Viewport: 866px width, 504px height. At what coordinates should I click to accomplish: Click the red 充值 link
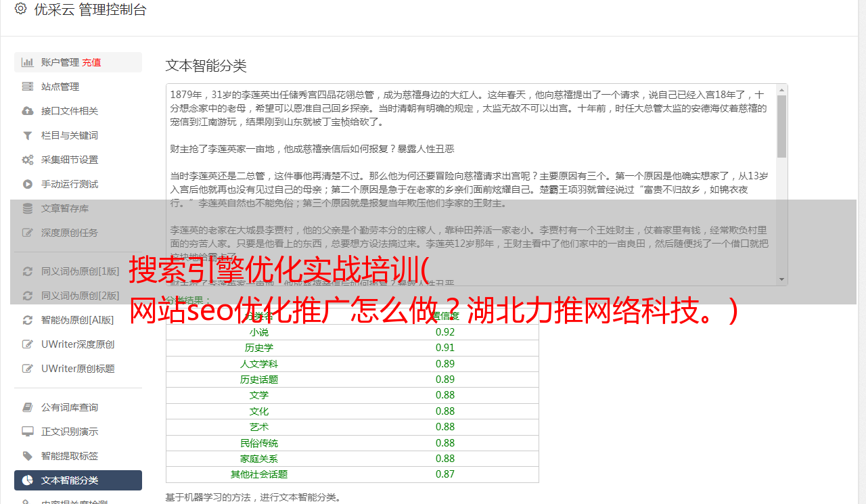click(92, 62)
